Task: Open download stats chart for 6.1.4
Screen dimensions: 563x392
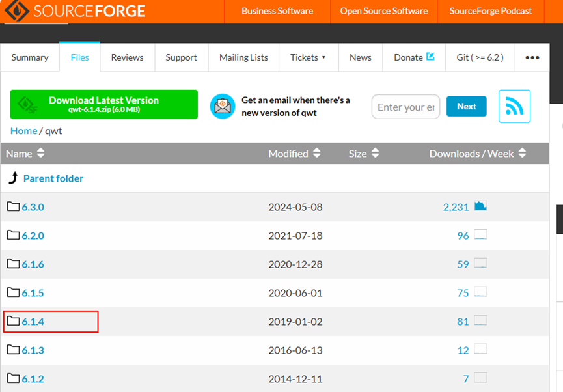Action: [480, 320]
